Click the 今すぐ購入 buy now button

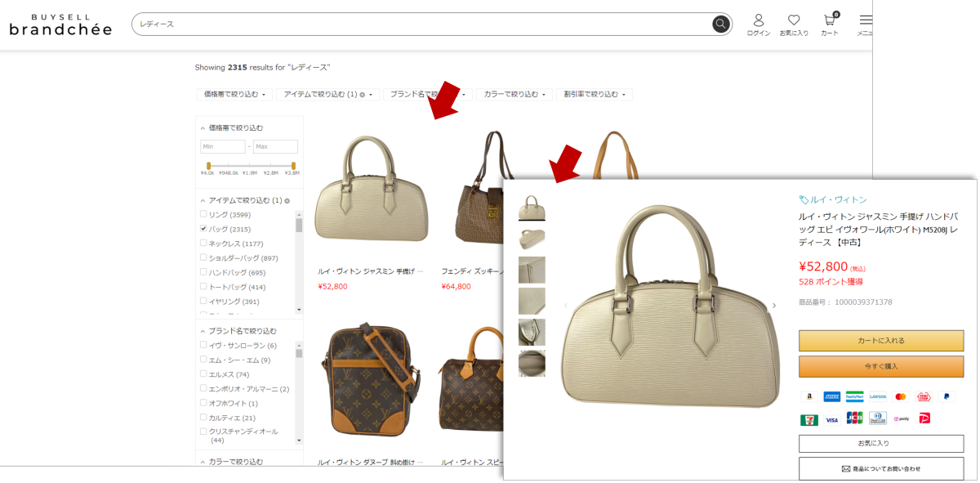click(881, 366)
